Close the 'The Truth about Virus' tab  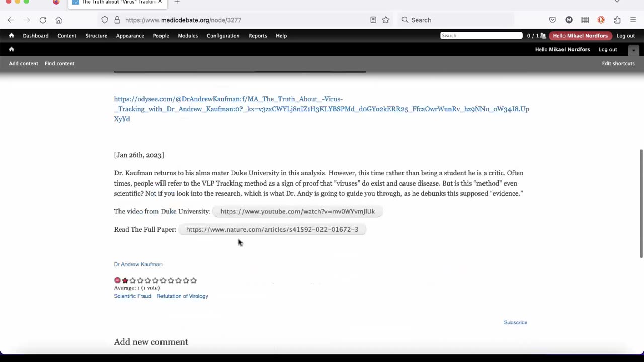[160, 2]
